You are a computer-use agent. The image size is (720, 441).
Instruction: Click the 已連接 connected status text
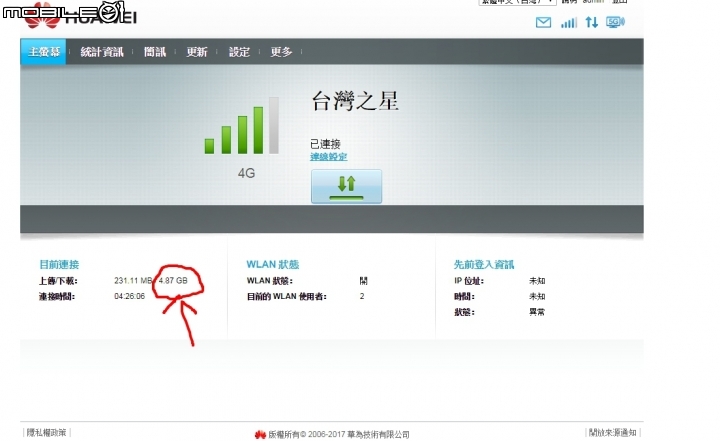pyautogui.click(x=325, y=144)
